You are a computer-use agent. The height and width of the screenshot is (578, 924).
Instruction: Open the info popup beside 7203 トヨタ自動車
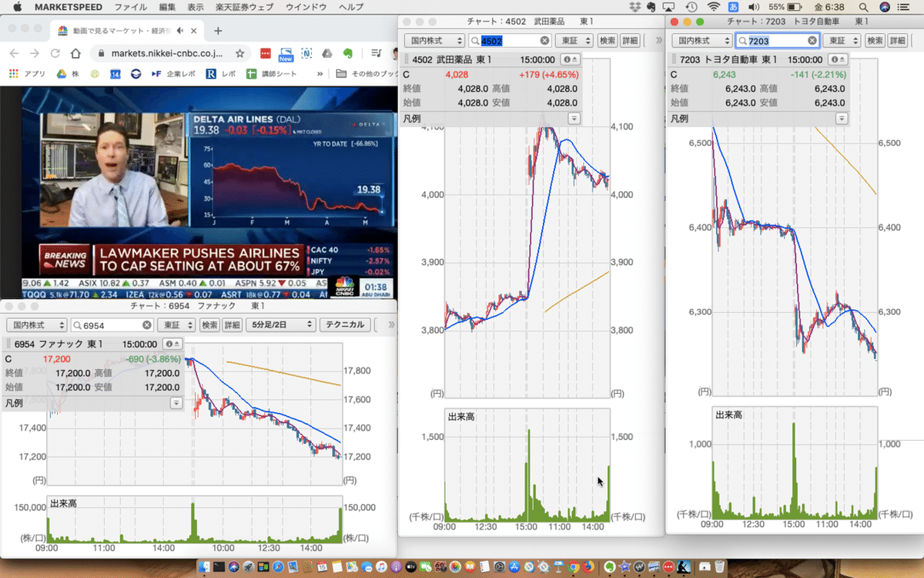click(835, 59)
